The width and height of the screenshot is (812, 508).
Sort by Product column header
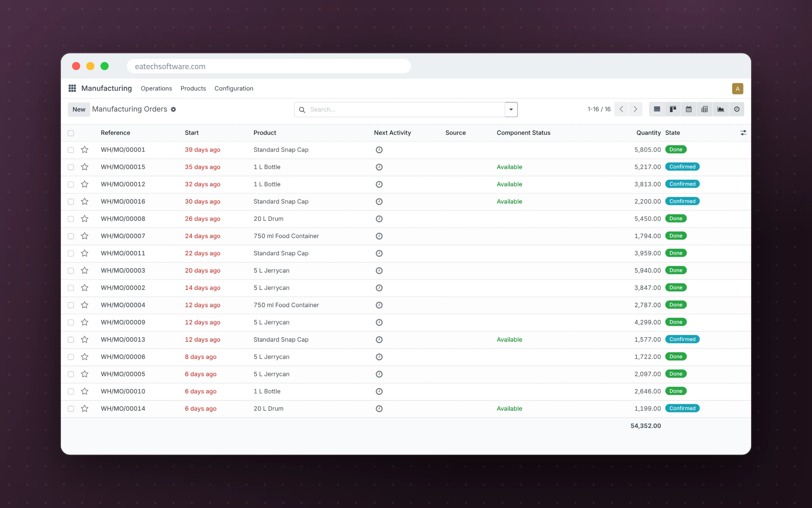(265, 133)
